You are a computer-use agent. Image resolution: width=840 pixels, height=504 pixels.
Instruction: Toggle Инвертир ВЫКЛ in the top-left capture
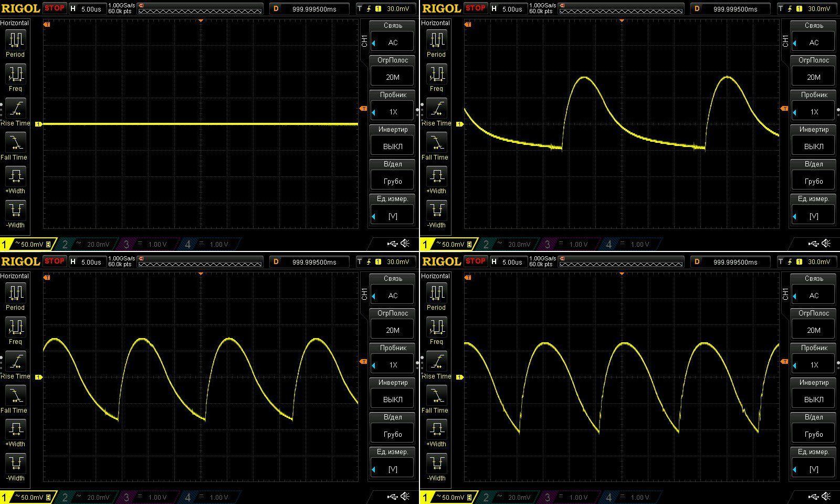coord(393,146)
